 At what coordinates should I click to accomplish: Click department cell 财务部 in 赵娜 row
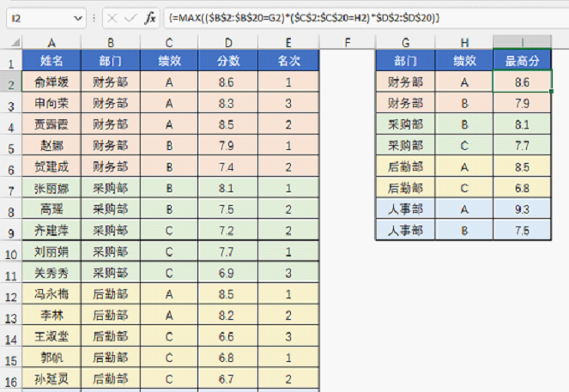click(x=111, y=146)
